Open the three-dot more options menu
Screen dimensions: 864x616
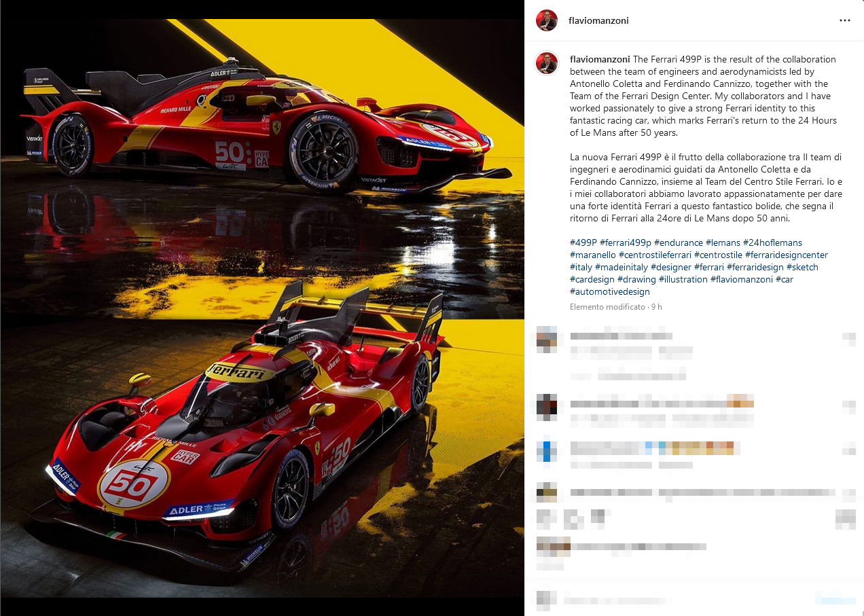(x=844, y=20)
